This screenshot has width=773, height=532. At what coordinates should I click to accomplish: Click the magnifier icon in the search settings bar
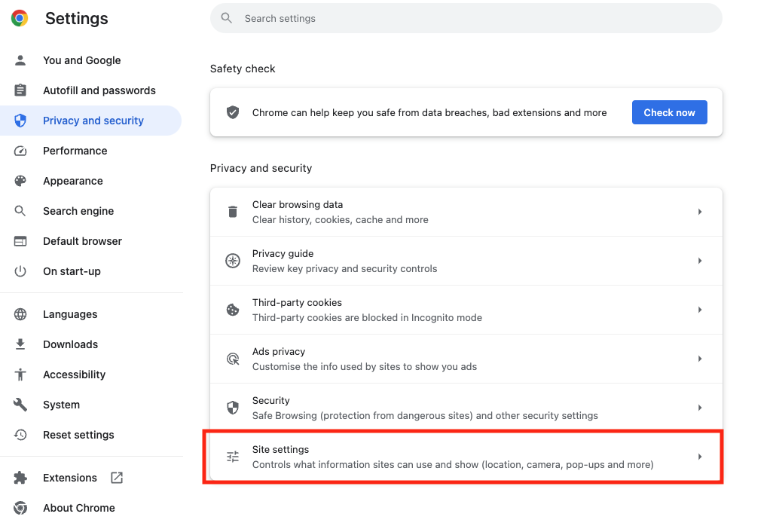click(x=226, y=18)
